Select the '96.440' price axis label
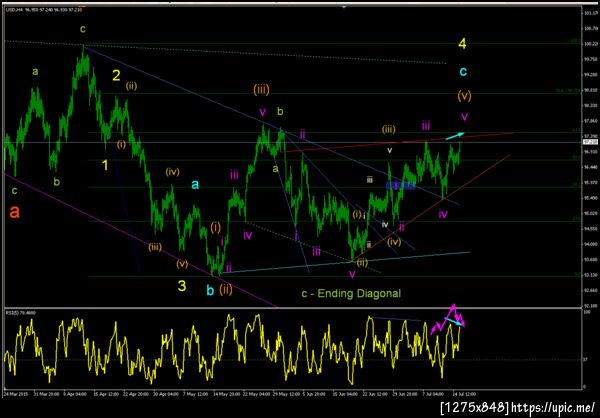600x418 pixels. pos(589,167)
